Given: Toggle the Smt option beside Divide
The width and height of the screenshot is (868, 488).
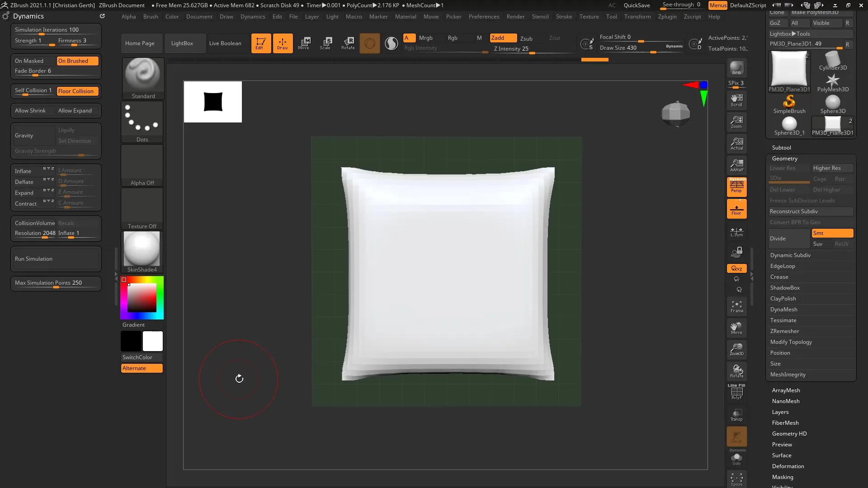Looking at the screenshot, I should (832, 233).
